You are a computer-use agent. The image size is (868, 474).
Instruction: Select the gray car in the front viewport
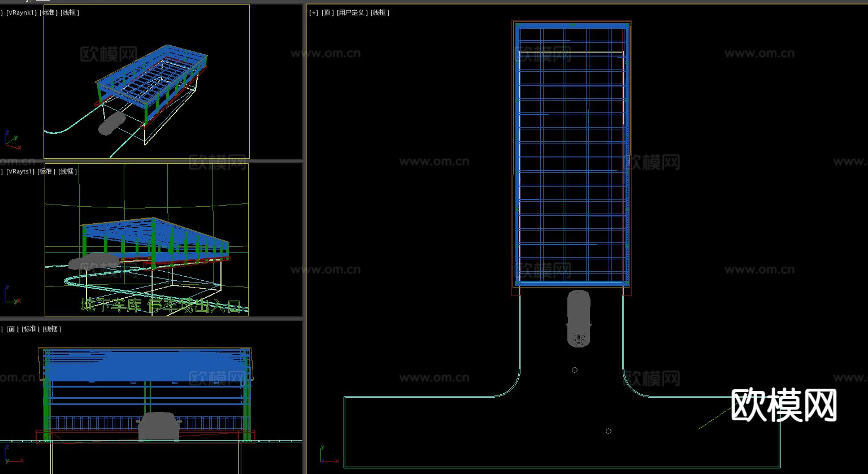click(x=159, y=427)
